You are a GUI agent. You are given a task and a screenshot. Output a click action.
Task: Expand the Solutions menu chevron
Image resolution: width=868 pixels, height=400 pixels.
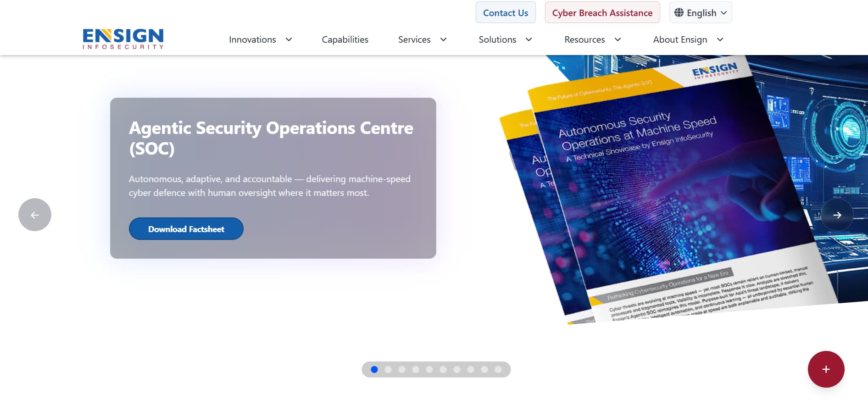529,39
